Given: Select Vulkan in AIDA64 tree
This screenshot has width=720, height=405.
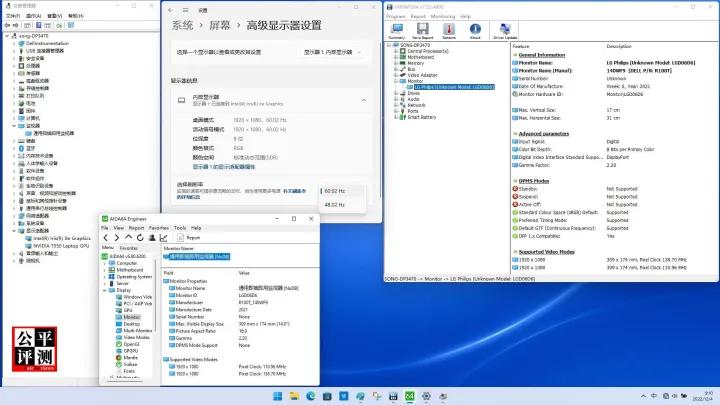Looking at the screenshot, I should pos(130,364).
